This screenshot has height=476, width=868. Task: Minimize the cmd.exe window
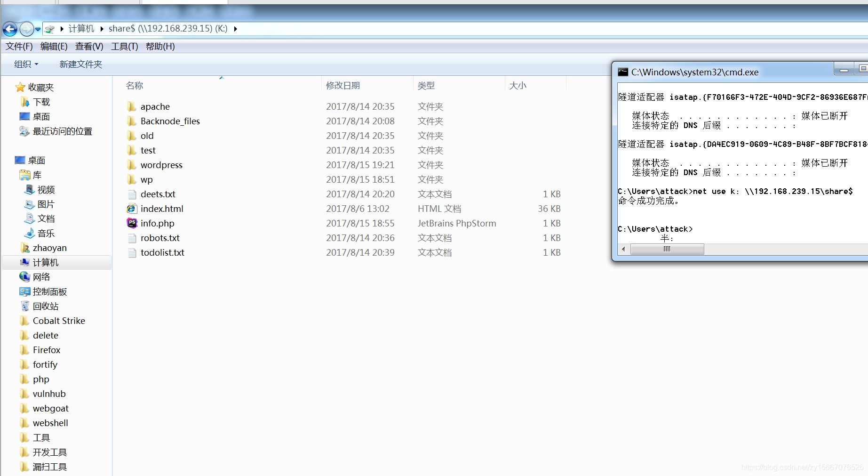tap(844, 70)
